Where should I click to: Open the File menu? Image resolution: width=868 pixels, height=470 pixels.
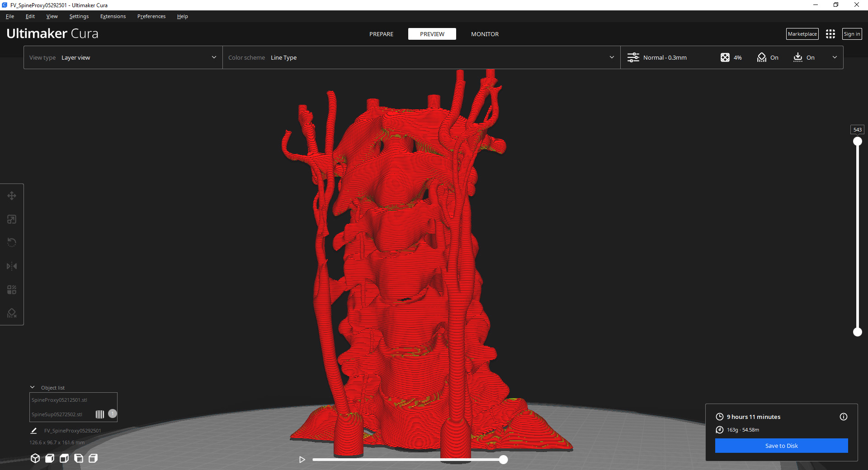tap(10, 16)
